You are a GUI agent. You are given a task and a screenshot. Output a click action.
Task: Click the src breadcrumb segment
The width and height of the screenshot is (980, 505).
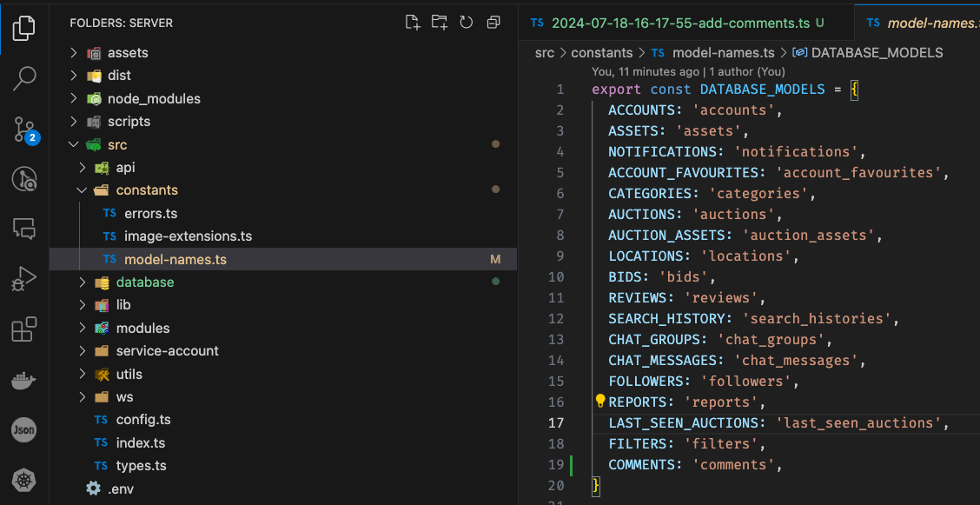[545, 52]
